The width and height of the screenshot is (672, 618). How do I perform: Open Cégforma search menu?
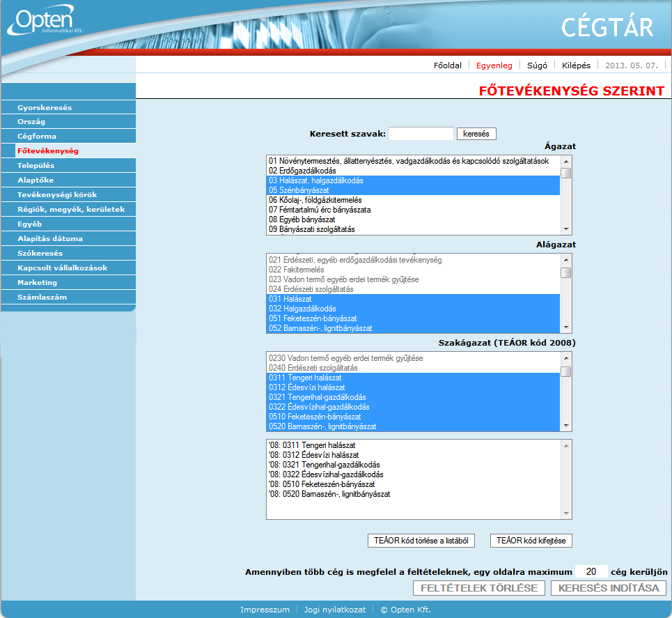[68, 136]
